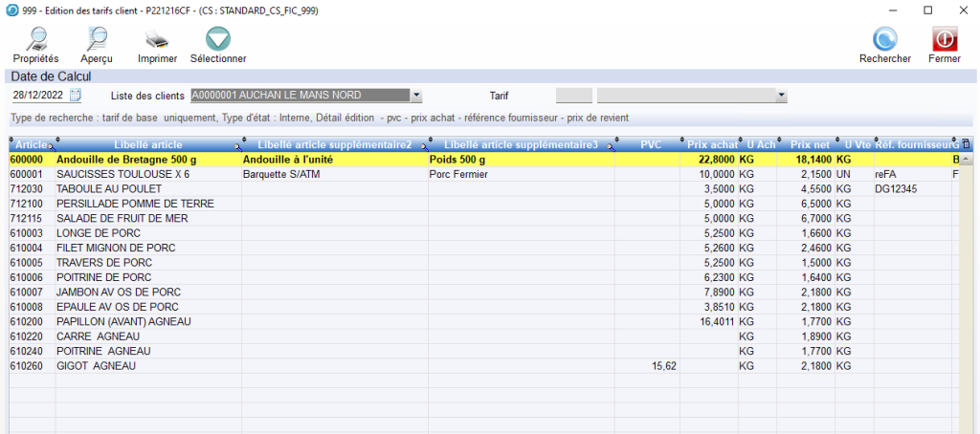Click the search magnifier in Article column header

pos(51,145)
